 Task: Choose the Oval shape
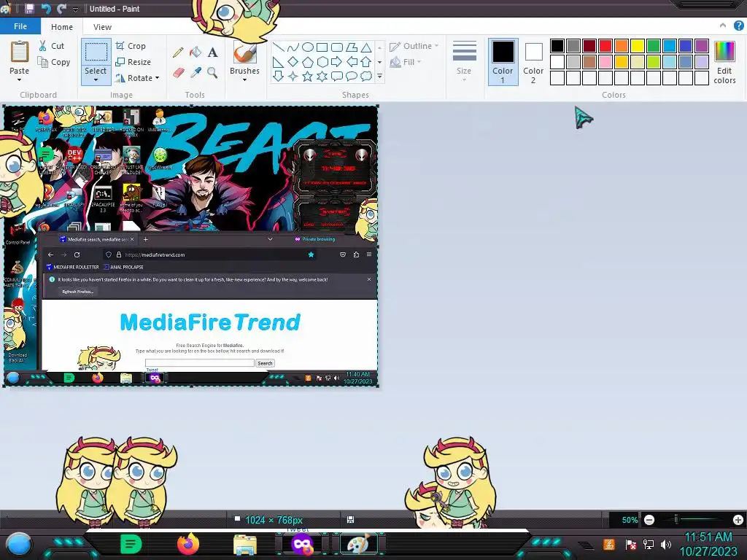pyautogui.click(x=308, y=47)
